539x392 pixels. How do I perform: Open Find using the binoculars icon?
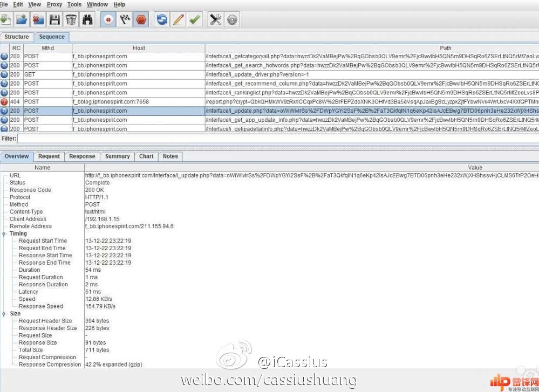tap(87, 20)
